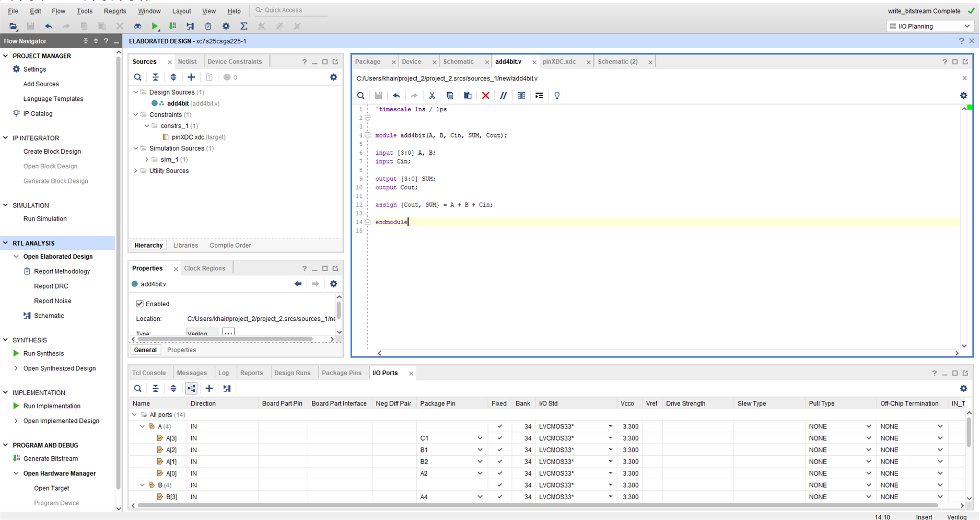The height and width of the screenshot is (520, 980).
Task: Toggle Fixed checkmark for port A[0]
Action: (x=499, y=473)
